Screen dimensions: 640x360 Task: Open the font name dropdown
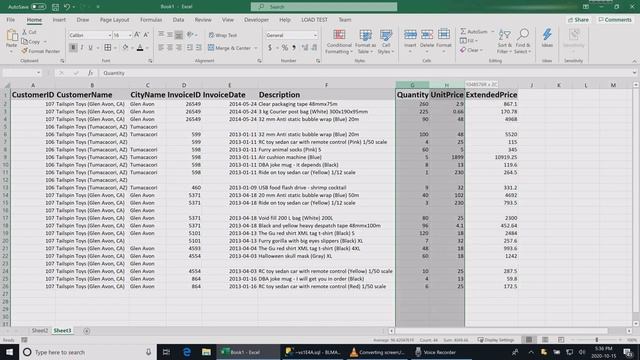109,36
